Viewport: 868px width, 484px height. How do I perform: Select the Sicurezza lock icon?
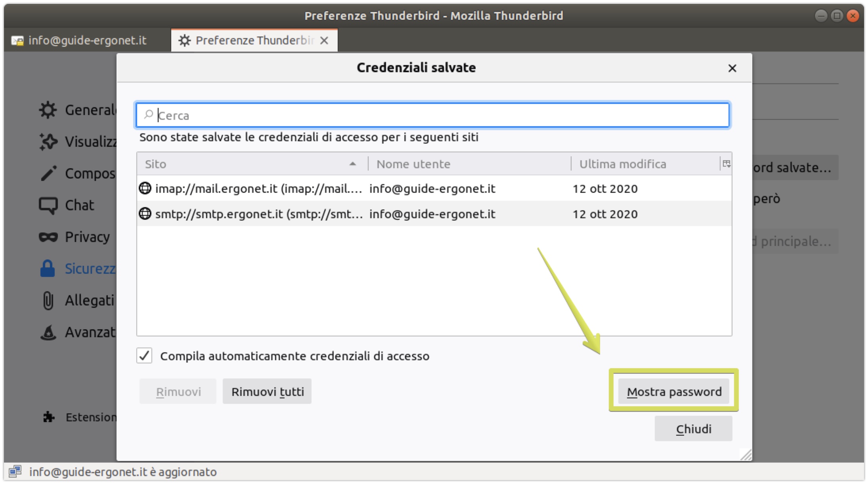click(x=48, y=269)
